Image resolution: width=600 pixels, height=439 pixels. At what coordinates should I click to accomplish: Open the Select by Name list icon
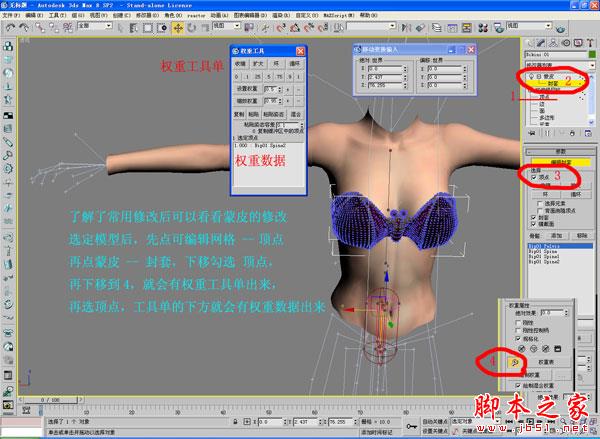134,28
